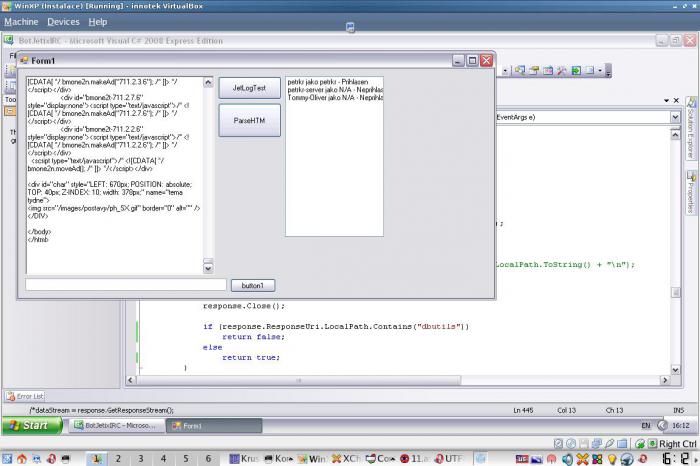The height and width of the screenshot is (466, 700).
Task: Switch to virtual desktop 4
Action: tap(163, 458)
